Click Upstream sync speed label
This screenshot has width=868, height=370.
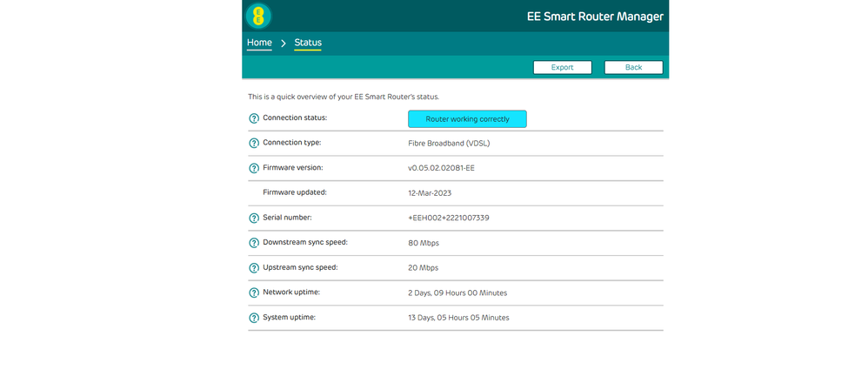point(301,267)
